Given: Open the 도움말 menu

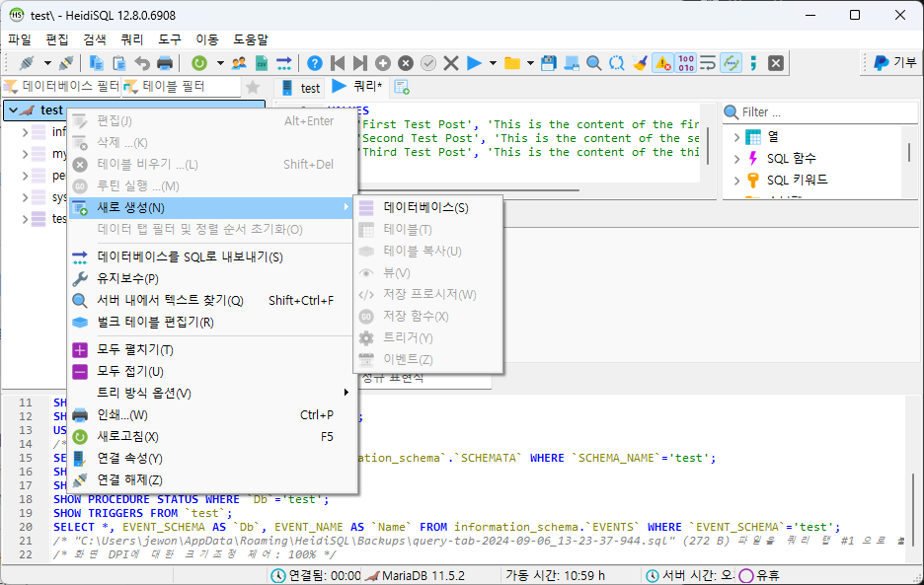Looking at the screenshot, I should tap(251, 39).
